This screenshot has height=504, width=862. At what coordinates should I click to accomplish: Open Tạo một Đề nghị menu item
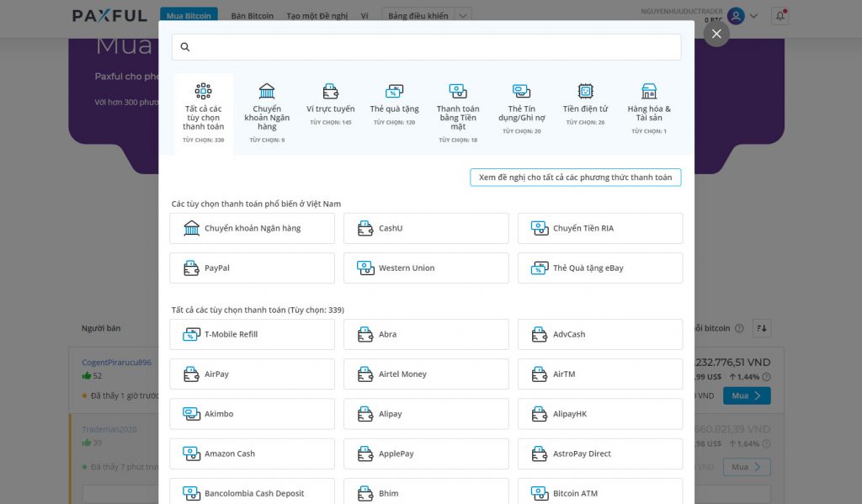coord(317,16)
